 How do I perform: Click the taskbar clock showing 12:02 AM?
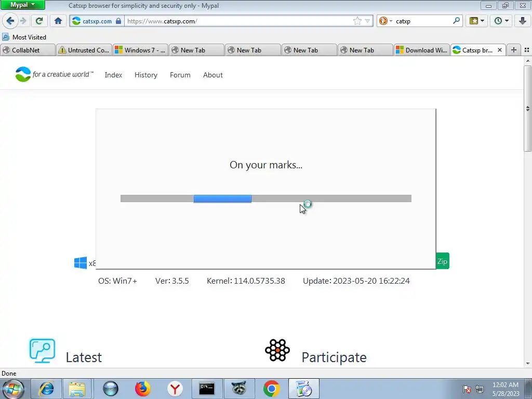pos(506,389)
